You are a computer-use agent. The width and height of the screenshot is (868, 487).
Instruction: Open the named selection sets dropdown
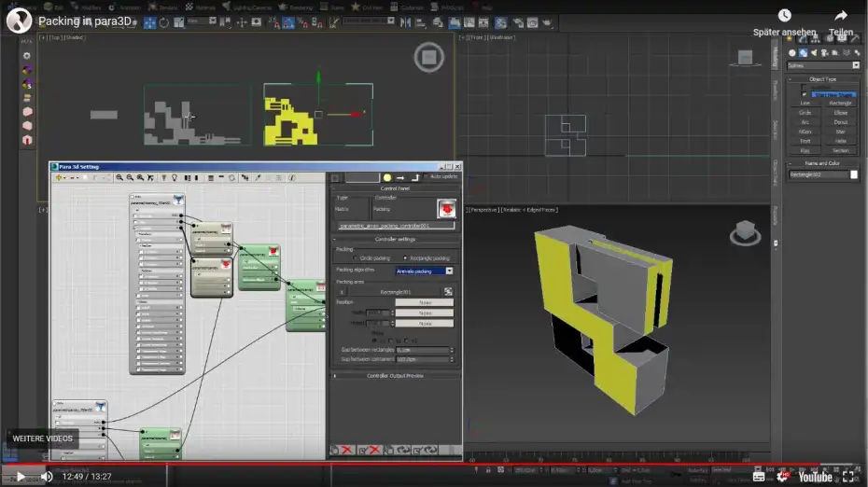coord(369,21)
